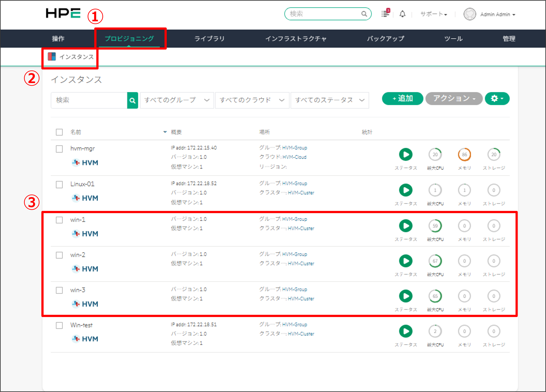Switch to the インフラストラクチャ menu tab

click(x=296, y=39)
